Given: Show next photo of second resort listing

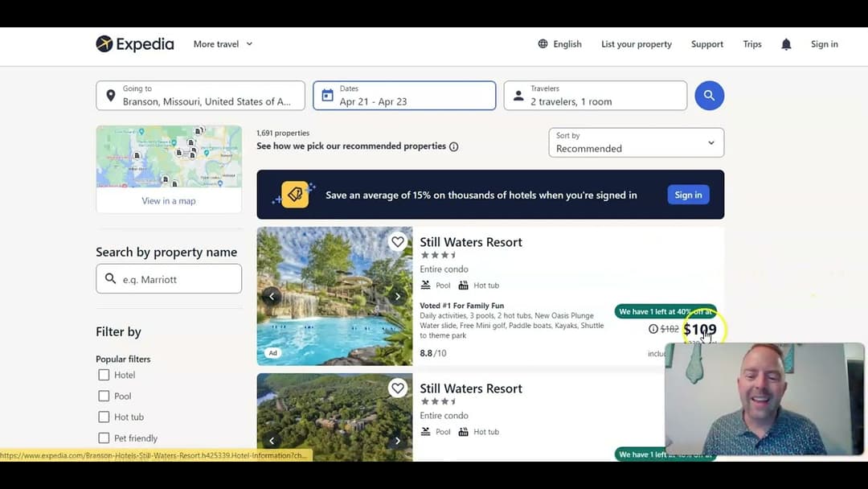Looking at the screenshot, I should click(x=398, y=441).
